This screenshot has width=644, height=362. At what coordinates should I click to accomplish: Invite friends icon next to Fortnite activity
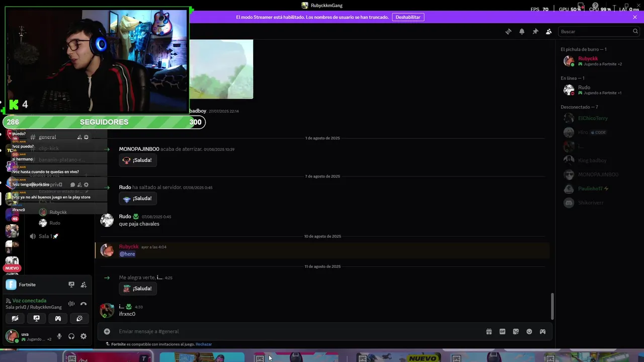point(84,285)
